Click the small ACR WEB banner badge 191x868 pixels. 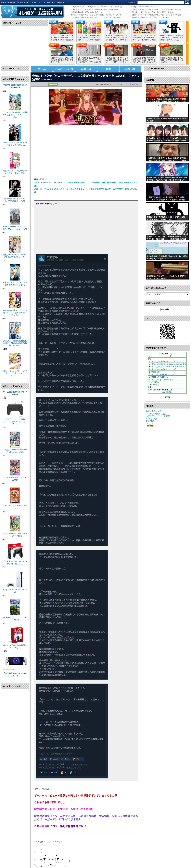click(167, 397)
